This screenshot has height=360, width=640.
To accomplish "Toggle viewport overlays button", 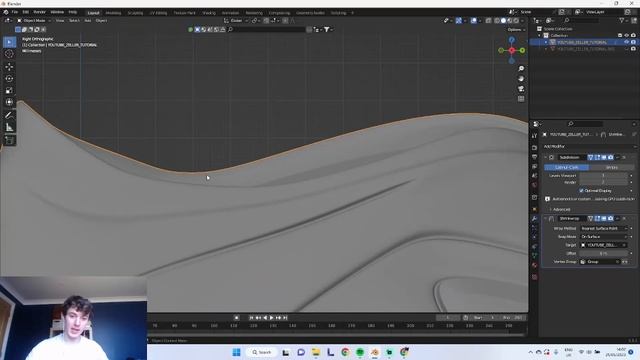I will coord(473,20).
